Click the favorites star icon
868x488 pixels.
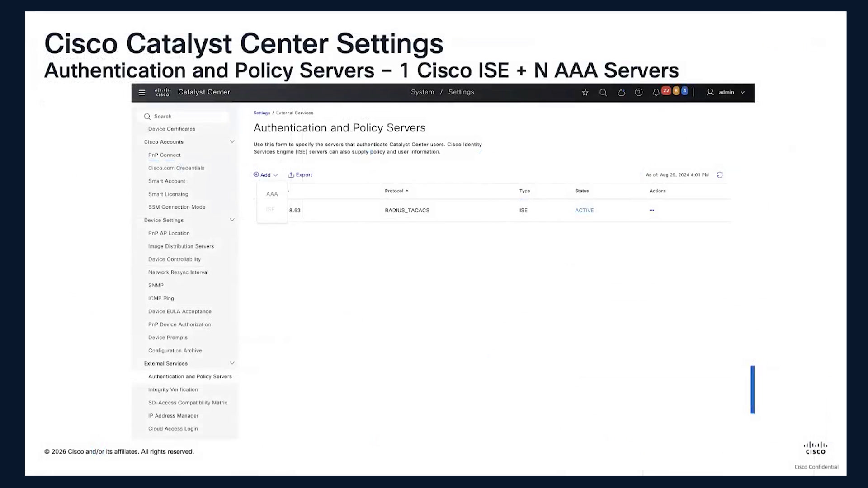click(x=585, y=92)
